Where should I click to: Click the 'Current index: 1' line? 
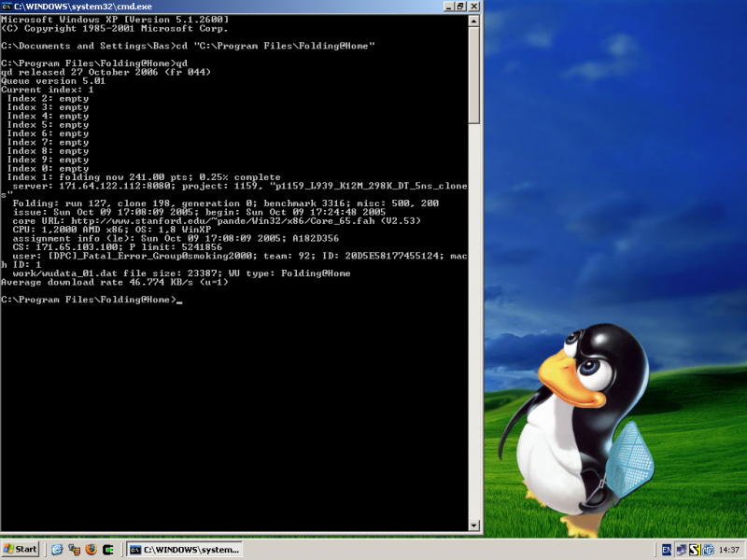click(x=48, y=90)
